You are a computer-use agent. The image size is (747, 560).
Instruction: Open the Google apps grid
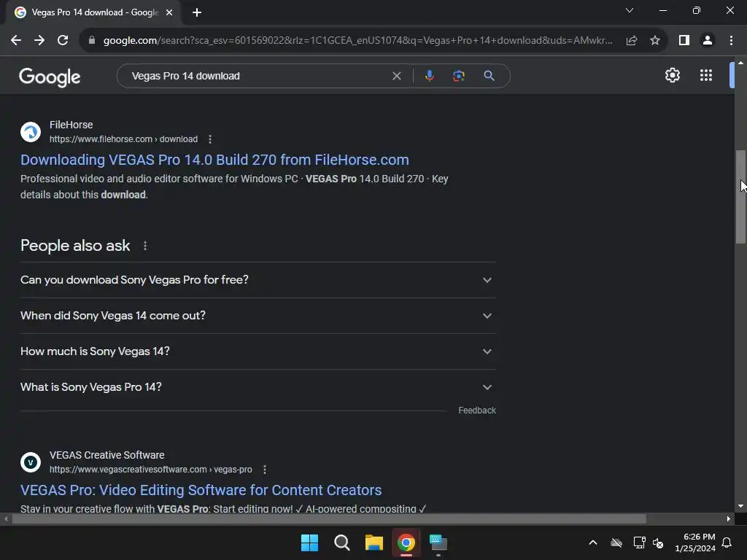706,75
